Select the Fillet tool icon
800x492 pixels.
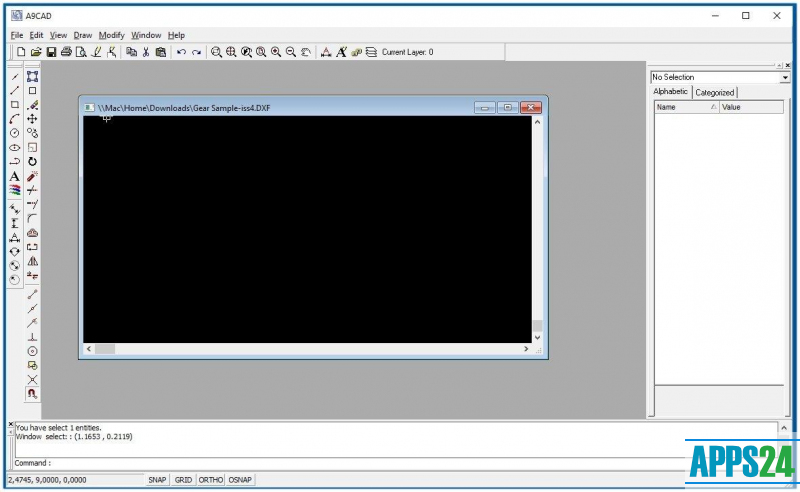[33, 218]
